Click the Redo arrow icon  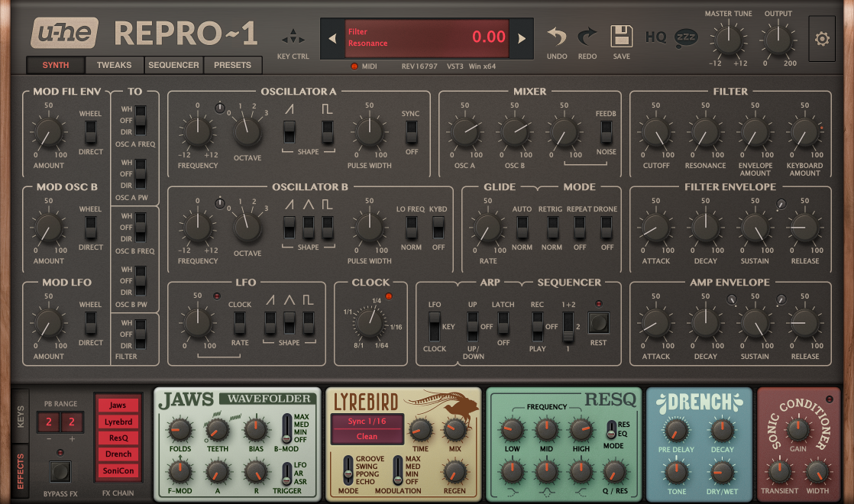(587, 37)
